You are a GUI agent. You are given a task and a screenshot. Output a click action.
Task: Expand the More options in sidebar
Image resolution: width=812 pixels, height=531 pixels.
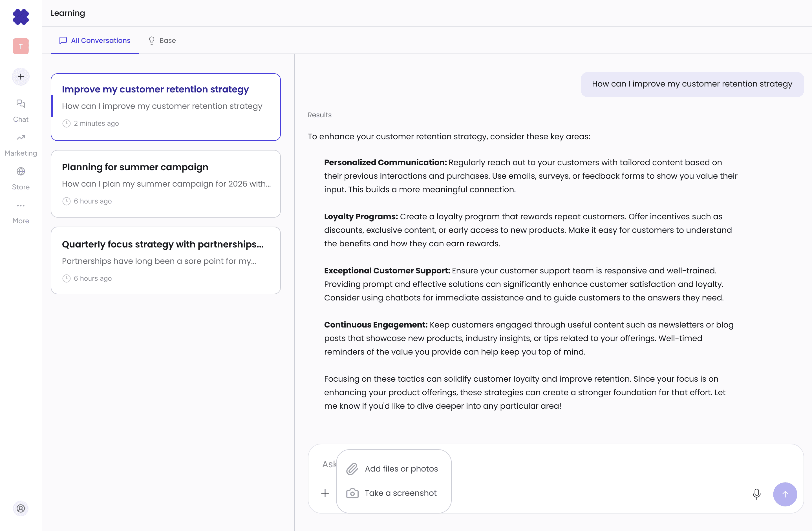(21, 212)
